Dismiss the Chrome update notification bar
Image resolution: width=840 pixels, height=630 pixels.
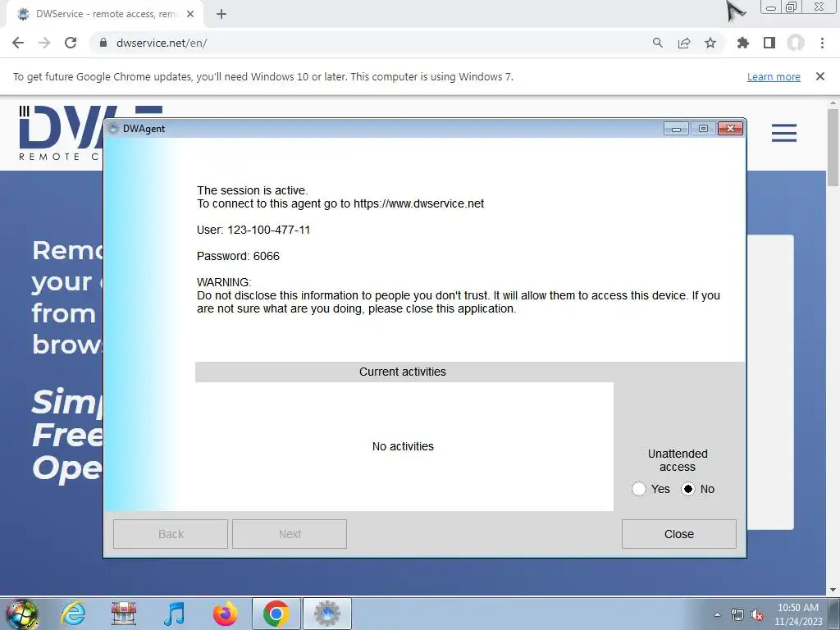point(820,76)
